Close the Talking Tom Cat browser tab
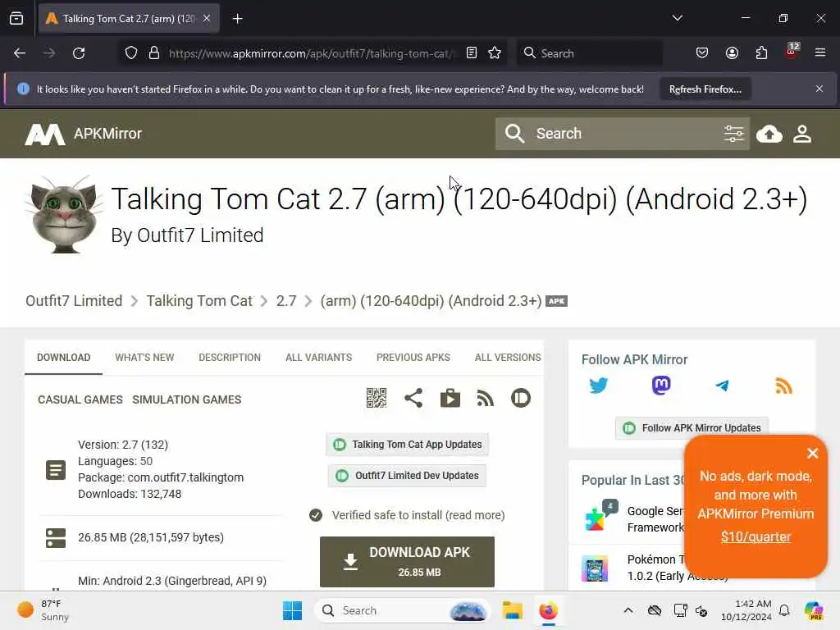The width and height of the screenshot is (840, 630). [x=207, y=18]
